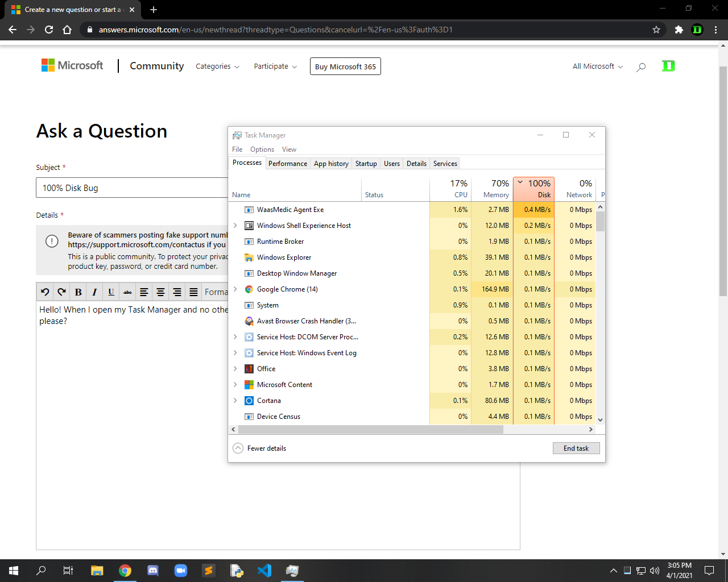
Task: Open a new Chrome tab
Action: 154,10
